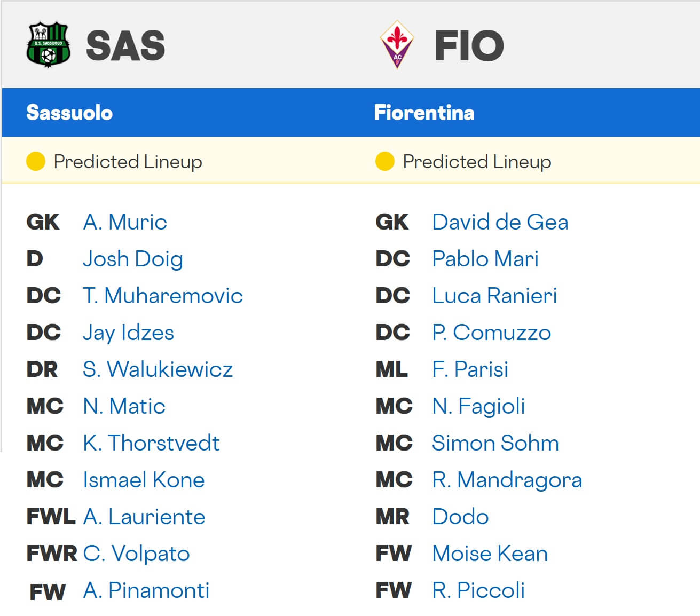The height and width of the screenshot is (616, 700).
Task: Open A. Pinamonti's details
Action: (x=146, y=590)
